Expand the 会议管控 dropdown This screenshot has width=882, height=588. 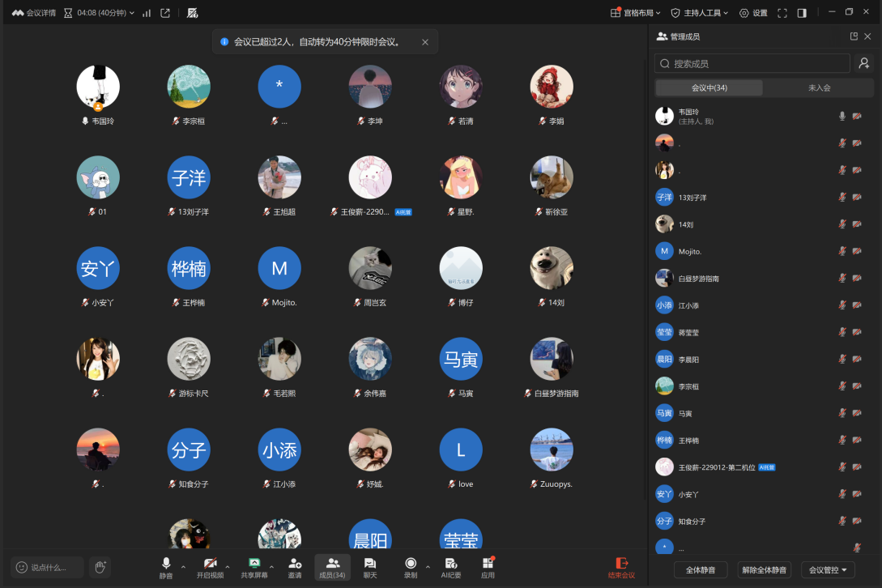[x=828, y=570]
